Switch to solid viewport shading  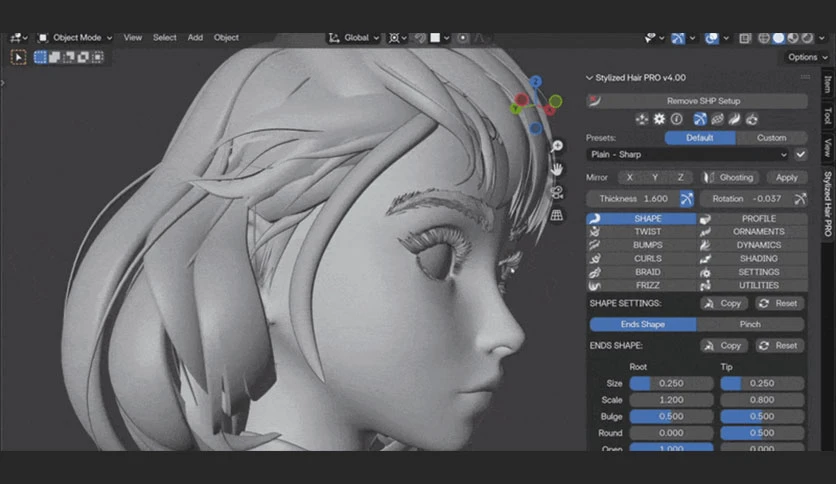click(778, 38)
